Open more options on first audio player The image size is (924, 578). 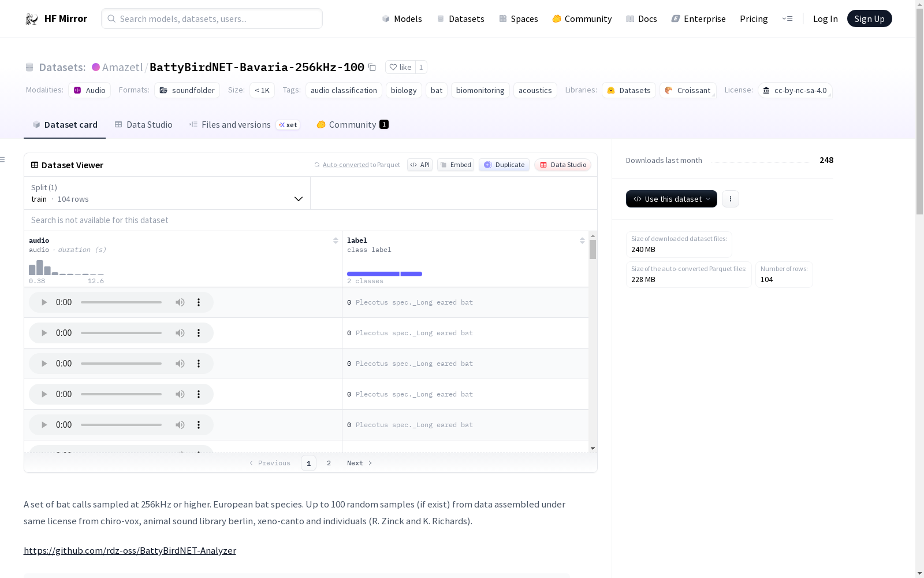pyautogui.click(x=199, y=302)
